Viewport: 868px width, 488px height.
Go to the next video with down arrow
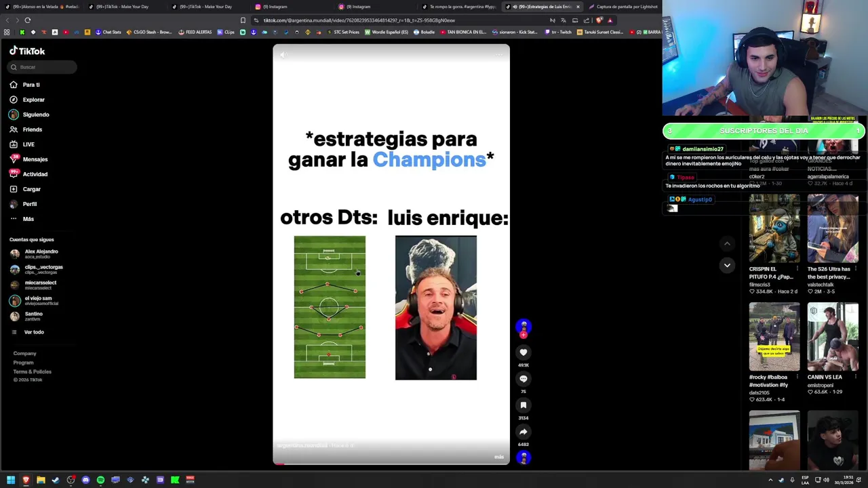click(727, 265)
